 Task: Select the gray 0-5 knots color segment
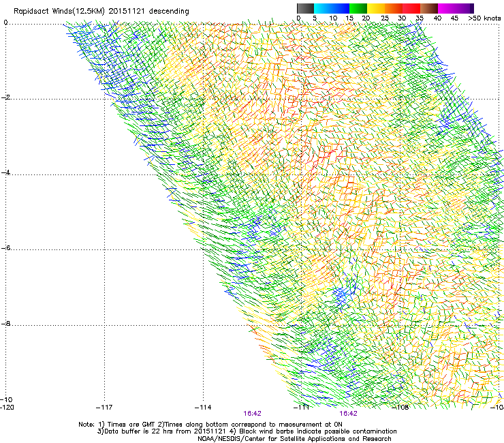click(305, 8)
